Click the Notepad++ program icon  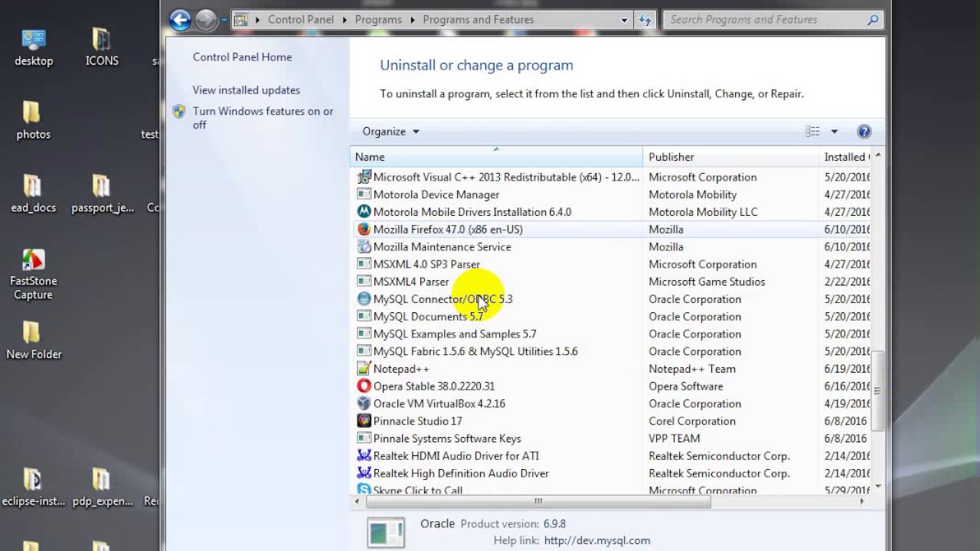pos(364,368)
